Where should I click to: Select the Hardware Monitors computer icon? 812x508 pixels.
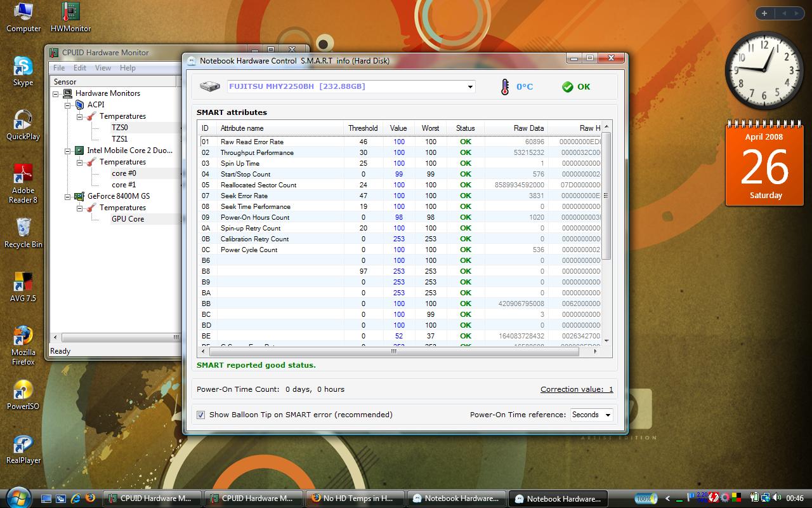click(x=69, y=93)
